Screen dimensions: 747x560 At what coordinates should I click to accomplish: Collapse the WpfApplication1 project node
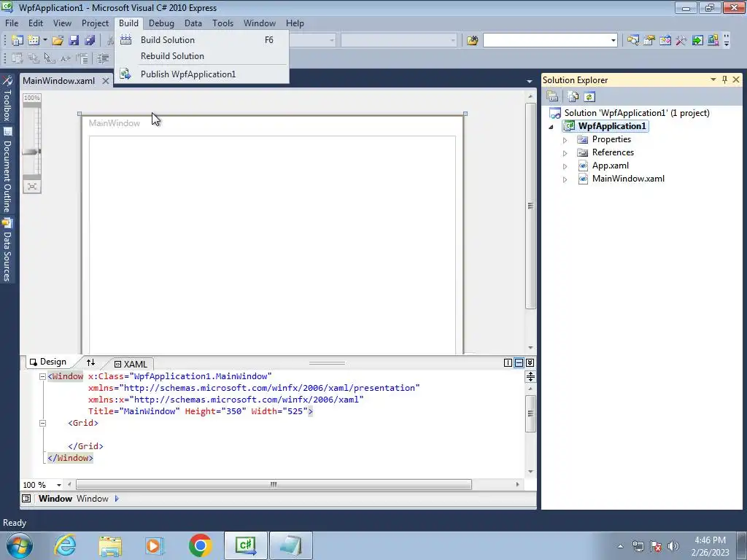click(x=551, y=127)
